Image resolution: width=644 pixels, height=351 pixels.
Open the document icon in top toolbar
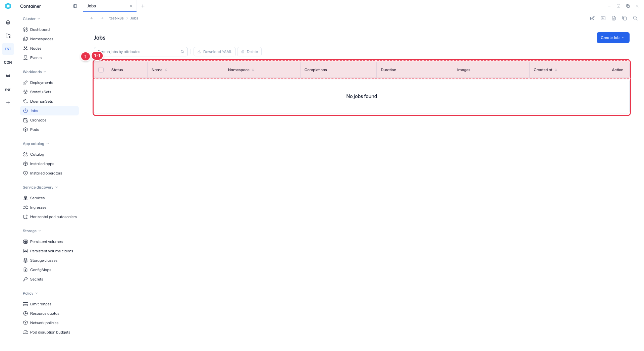[x=614, y=18]
